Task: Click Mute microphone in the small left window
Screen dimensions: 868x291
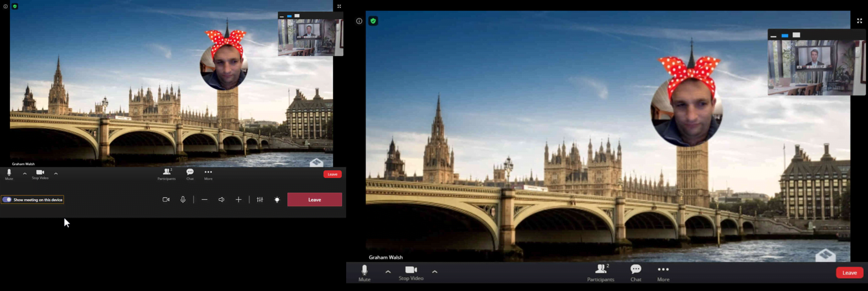Action: point(9,175)
